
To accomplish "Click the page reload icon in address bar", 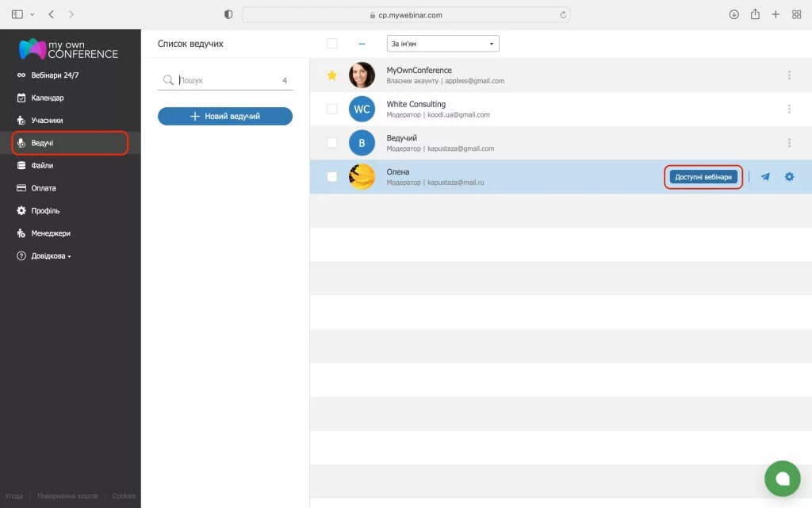I will point(563,15).
